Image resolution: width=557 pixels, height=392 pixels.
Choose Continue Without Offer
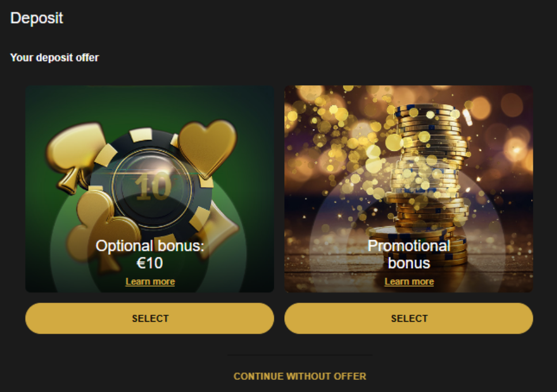point(300,376)
